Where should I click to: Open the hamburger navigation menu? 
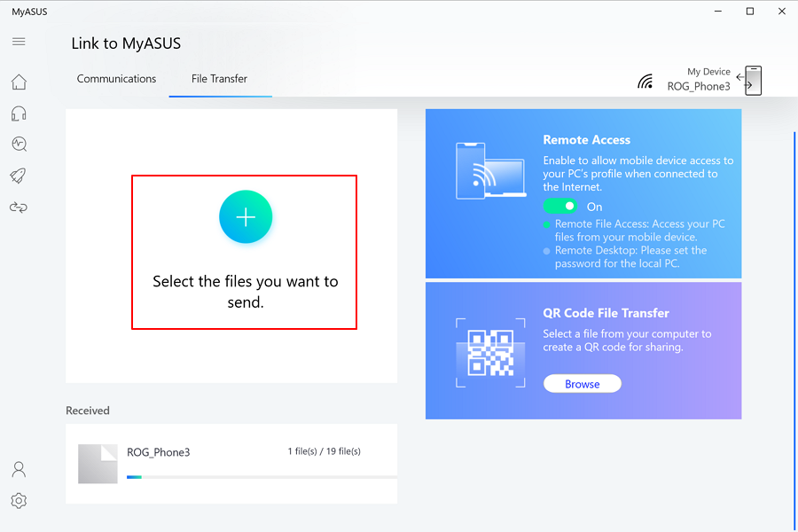(x=19, y=42)
